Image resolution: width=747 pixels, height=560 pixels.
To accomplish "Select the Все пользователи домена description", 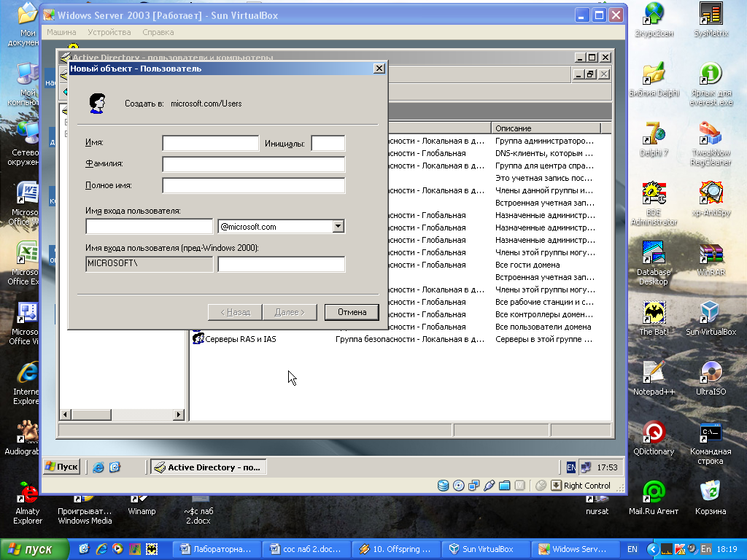I will [543, 327].
